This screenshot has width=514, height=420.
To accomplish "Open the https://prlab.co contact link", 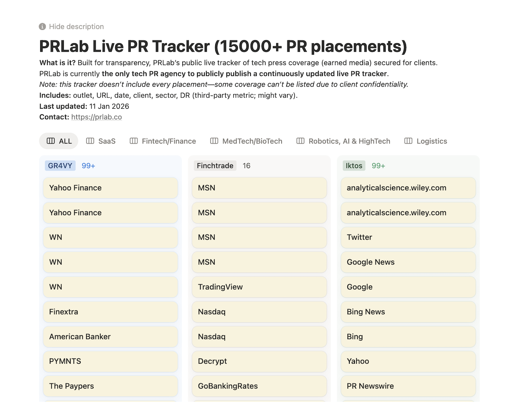I will point(96,117).
